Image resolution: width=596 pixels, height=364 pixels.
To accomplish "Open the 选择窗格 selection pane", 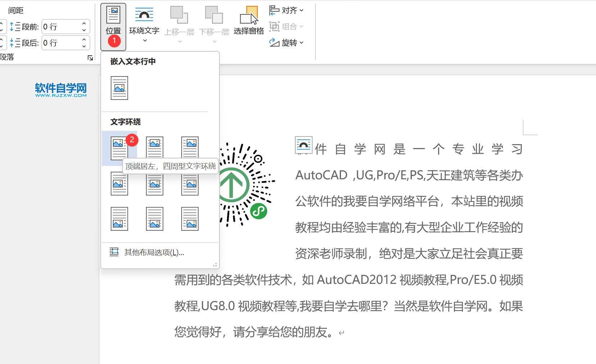I will (x=249, y=20).
